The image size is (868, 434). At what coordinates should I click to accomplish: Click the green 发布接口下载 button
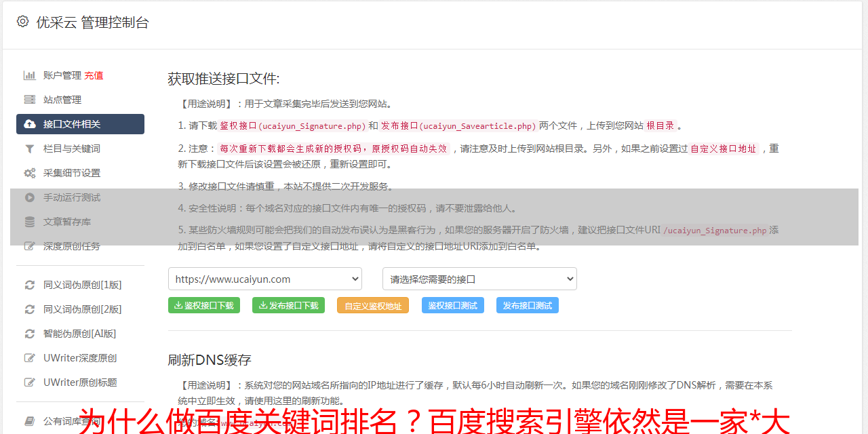click(x=289, y=305)
